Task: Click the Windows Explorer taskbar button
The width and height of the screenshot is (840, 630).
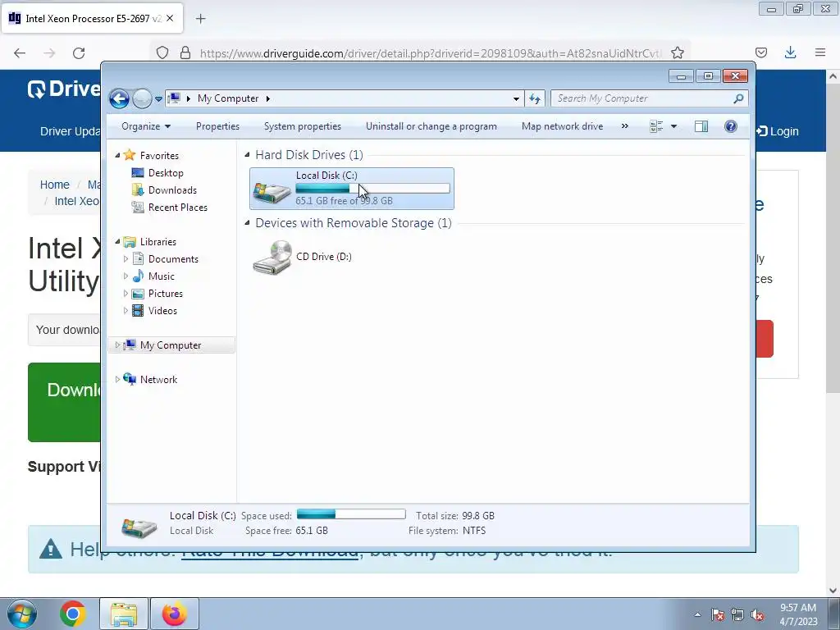Action: (x=124, y=614)
